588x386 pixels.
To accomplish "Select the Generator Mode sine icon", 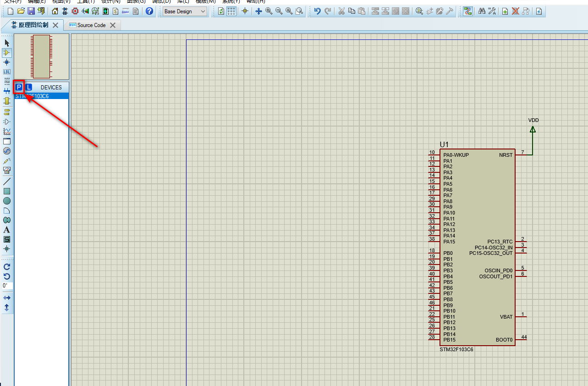I will click(x=7, y=151).
